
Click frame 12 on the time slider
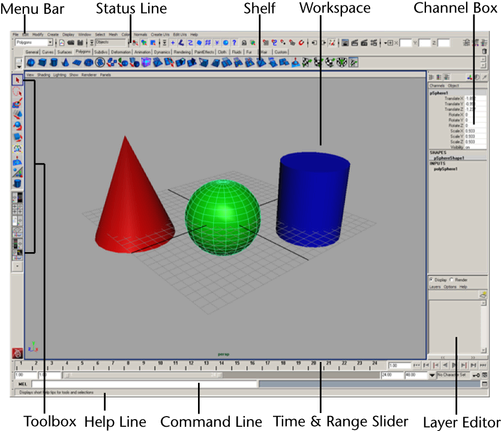click(x=191, y=366)
